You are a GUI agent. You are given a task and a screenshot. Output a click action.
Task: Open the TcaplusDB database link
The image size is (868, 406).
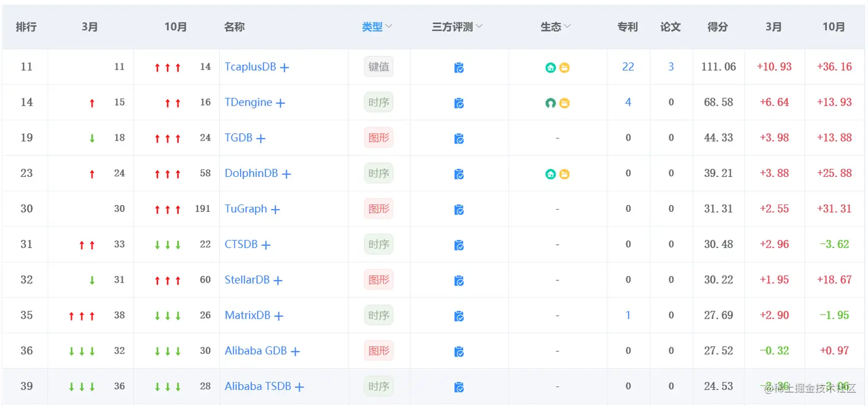250,67
